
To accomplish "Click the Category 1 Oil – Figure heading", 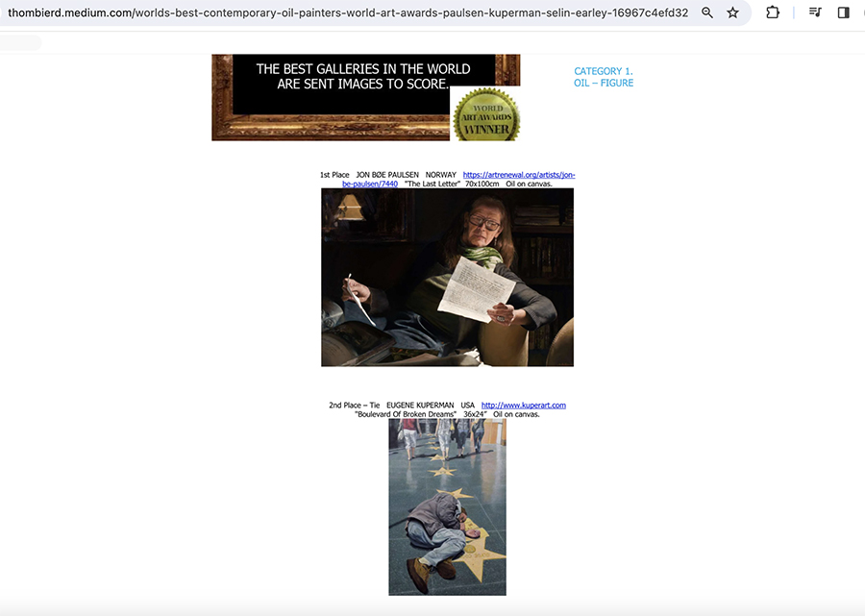I will (604, 77).
